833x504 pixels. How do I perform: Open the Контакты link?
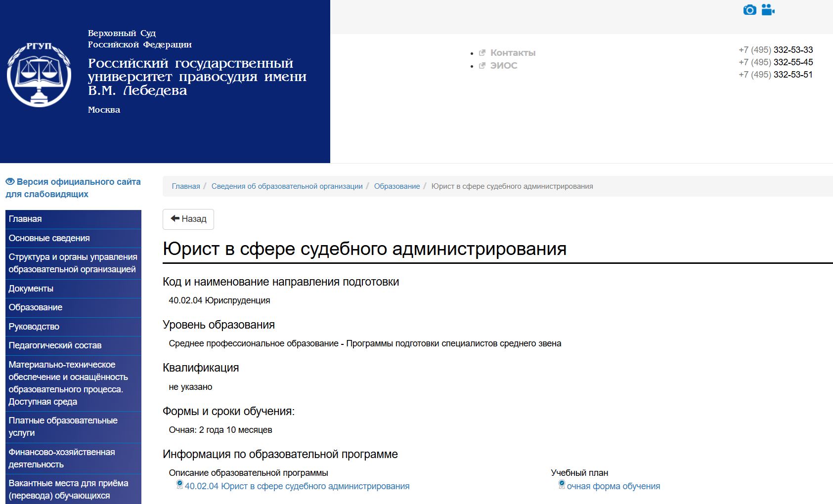pos(513,53)
